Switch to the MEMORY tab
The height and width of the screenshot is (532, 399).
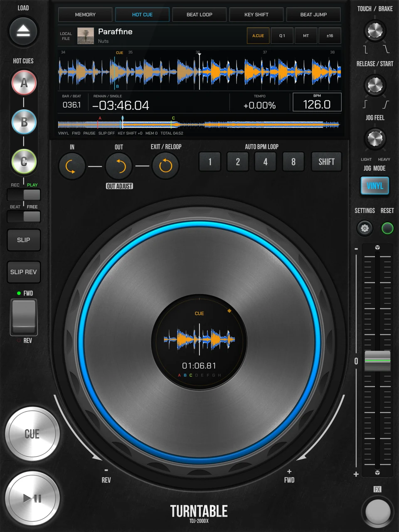85,15
